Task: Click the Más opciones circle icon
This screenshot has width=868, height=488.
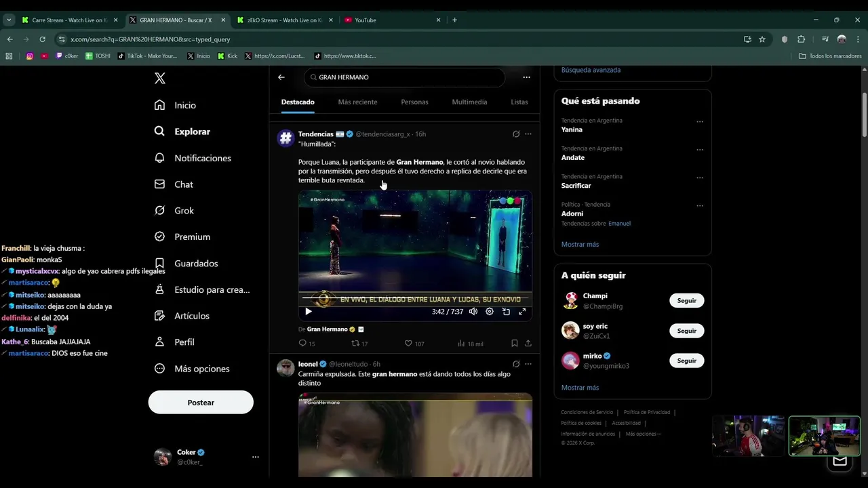Action: coord(160,369)
